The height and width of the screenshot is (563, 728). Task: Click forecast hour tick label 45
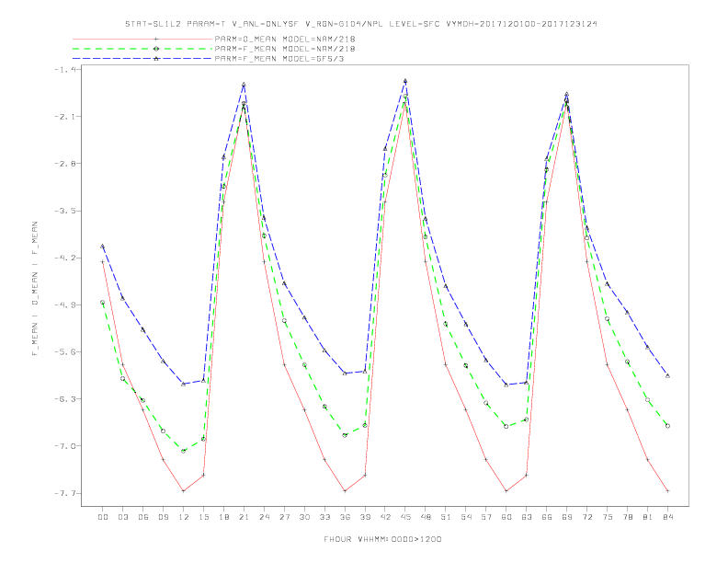(405, 517)
